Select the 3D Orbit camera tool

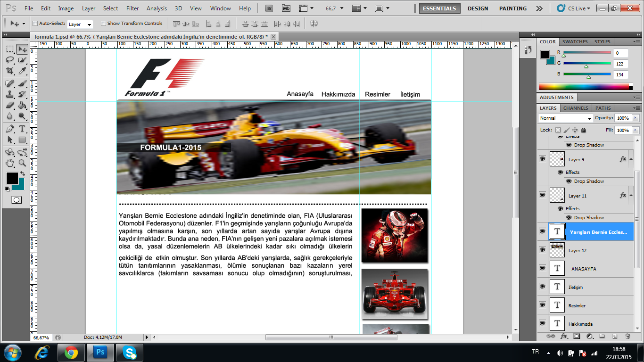pos(22,152)
